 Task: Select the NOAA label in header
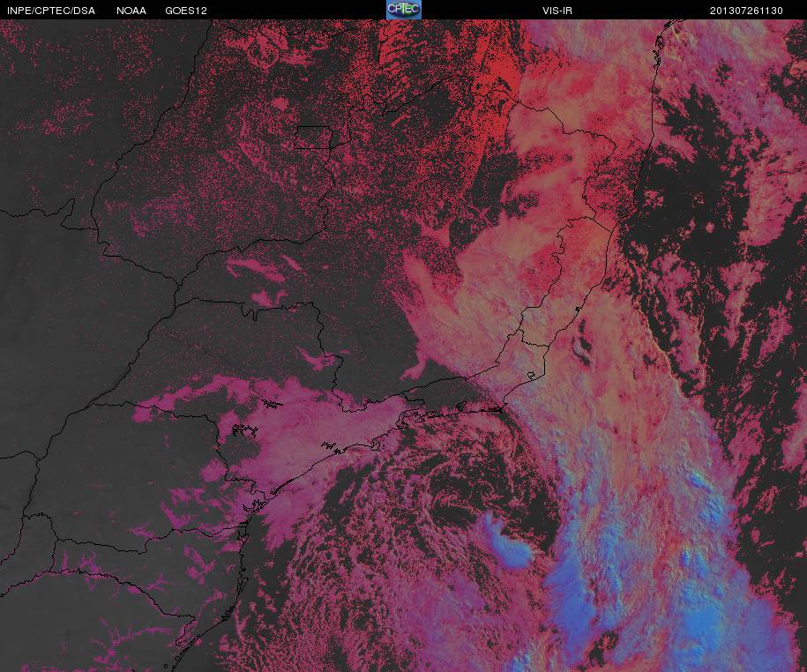[x=131, y=11]
